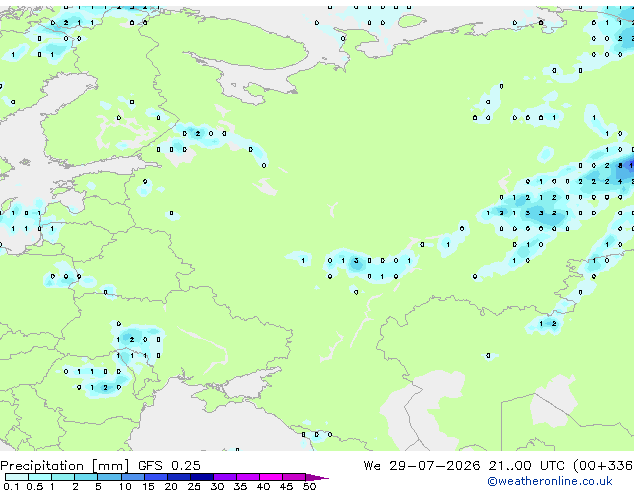Click the legend scale label '10'
This screenshot has width=634, height=490.
pyautogui.click(x=125, y=486)
